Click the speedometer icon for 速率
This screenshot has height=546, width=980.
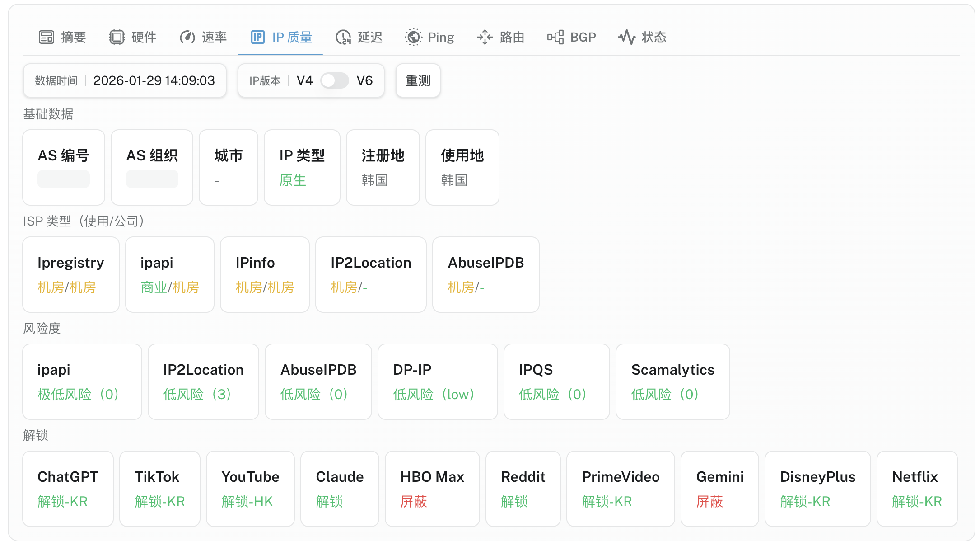tap(187, 37)
